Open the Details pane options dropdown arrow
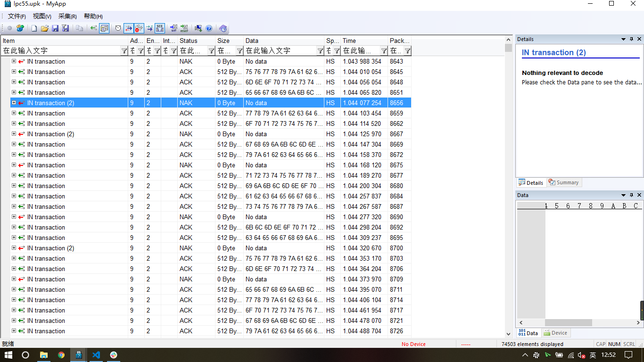This screenshot has height=362, width=644. tap(623, 39)
